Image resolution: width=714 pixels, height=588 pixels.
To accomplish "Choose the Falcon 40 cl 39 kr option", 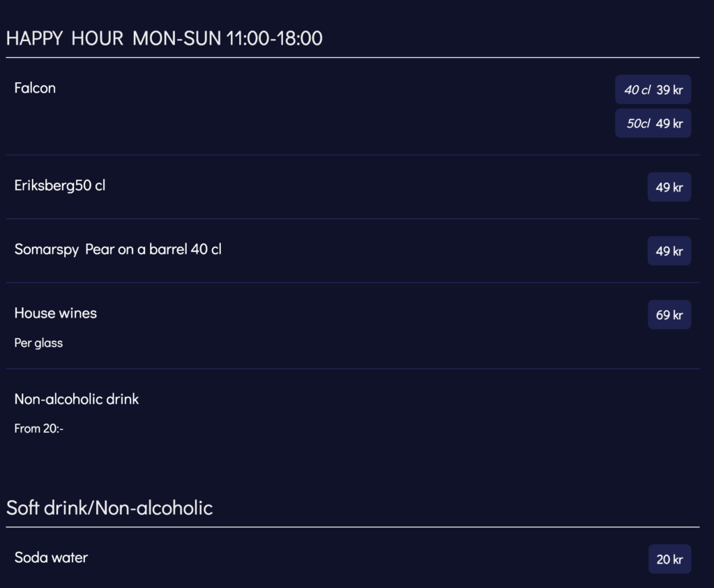I will pos(653,90).
